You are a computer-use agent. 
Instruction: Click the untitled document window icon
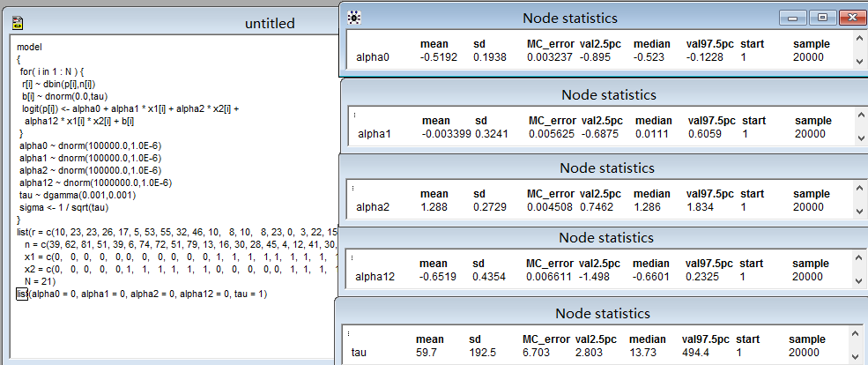coord(19,23)
